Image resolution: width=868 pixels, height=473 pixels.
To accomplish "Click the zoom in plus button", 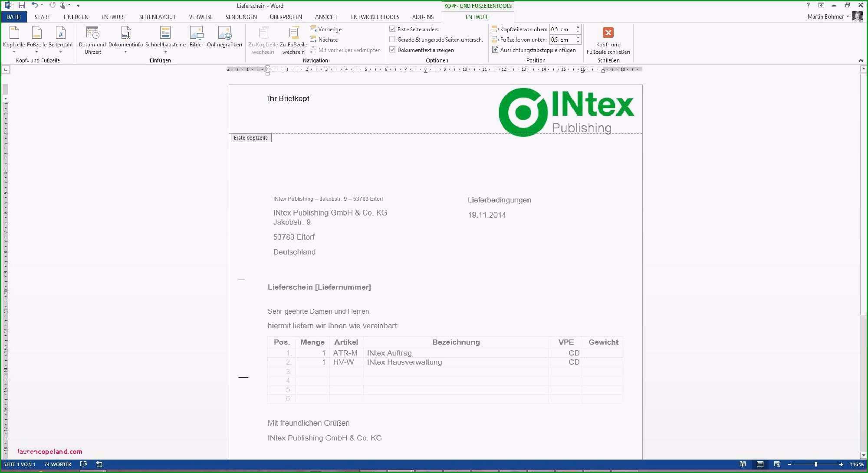I will click(841, 464).
